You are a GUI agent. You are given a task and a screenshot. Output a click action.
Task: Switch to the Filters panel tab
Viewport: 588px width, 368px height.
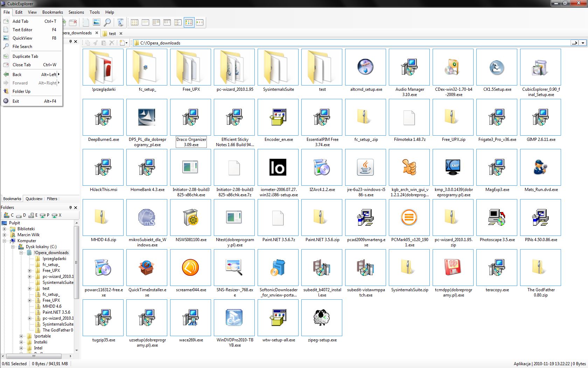pyautogui.click(x=52, y=199)
